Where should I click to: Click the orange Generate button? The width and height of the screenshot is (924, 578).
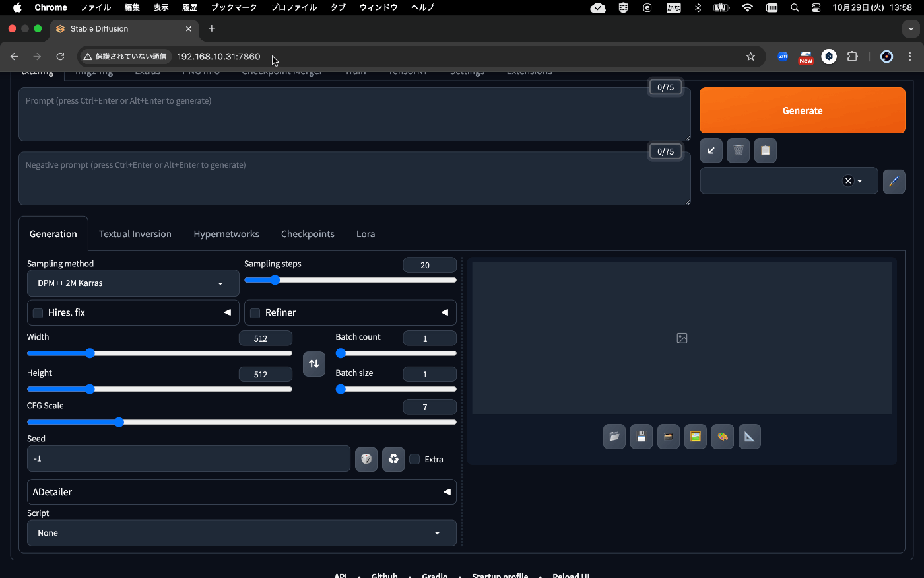(x=803, y=110)
